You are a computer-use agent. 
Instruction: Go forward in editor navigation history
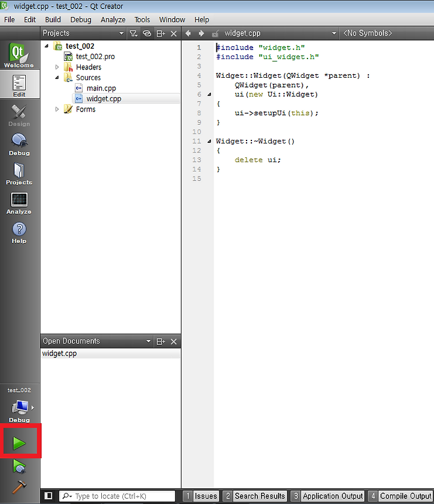201,33
